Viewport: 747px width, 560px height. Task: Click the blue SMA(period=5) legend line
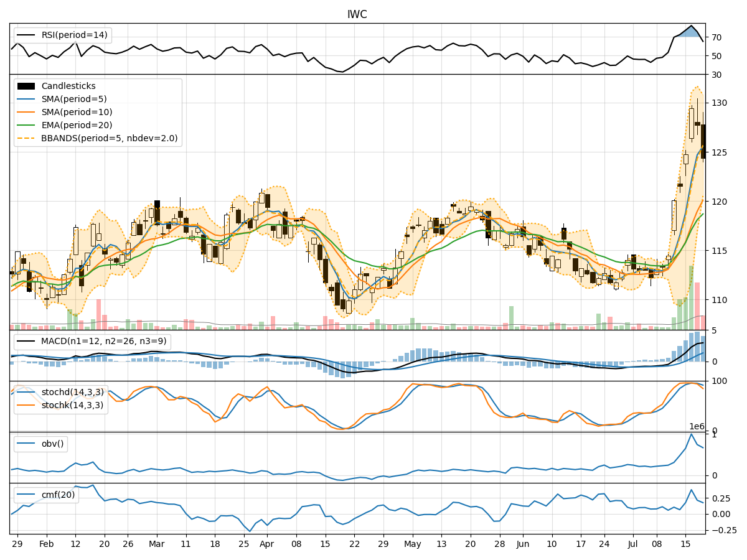coord(26,100)
